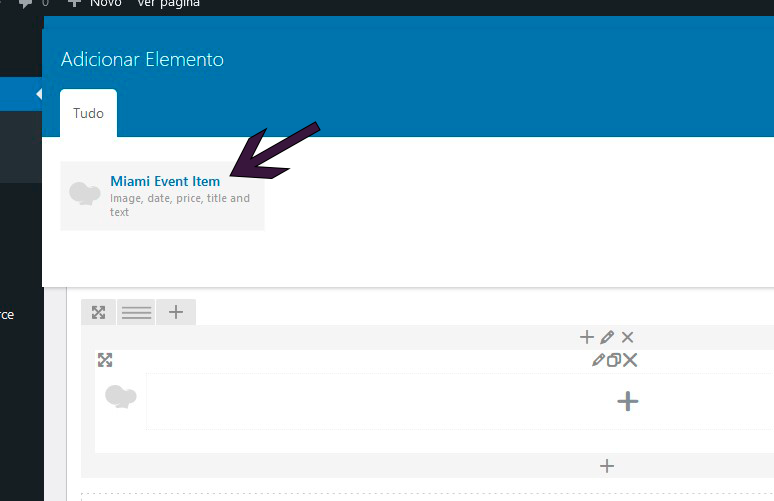Click the cloud icon in inner element
Image resolution: width=774 pixels, height=501 pixels.
[x=120, y=396]
